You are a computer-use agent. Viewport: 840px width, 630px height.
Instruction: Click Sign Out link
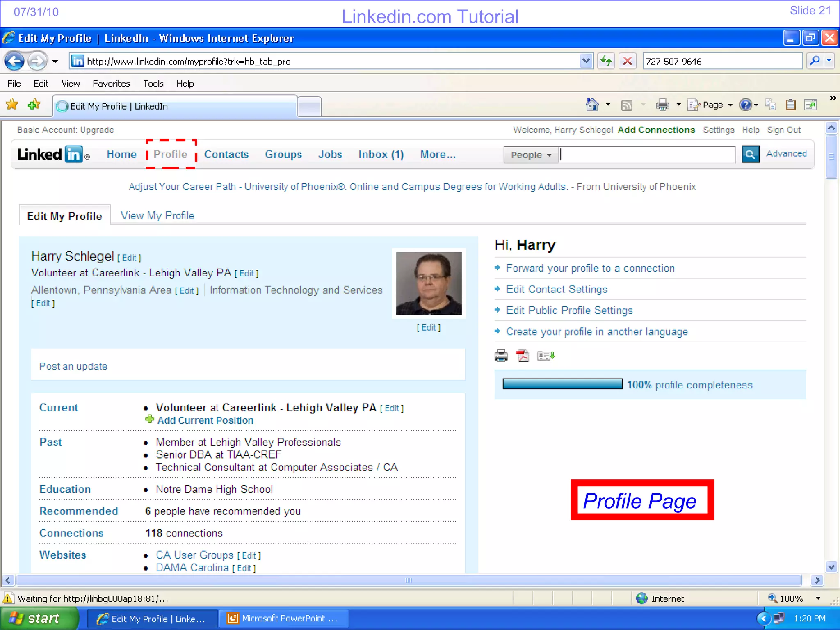[x=783, y=130]
